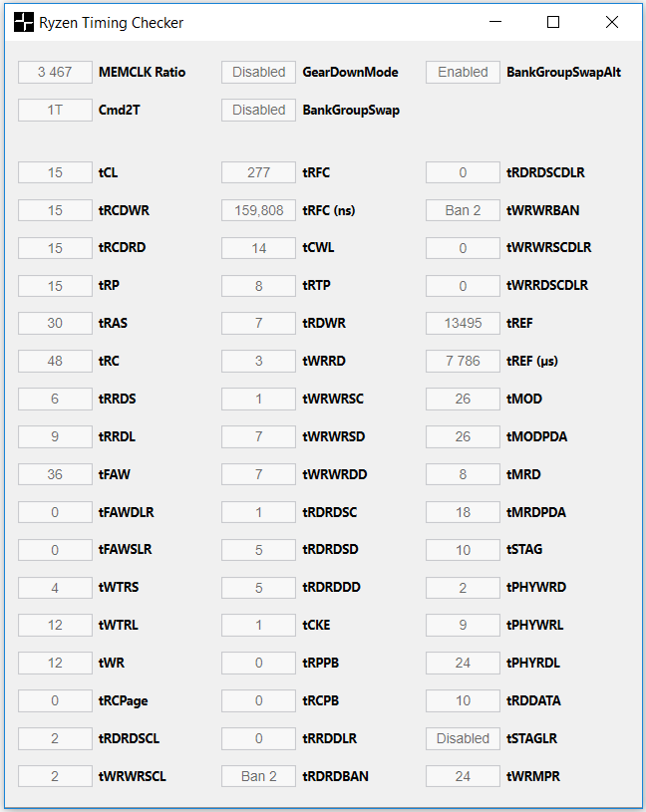Click the tMRDPDA value 18 field
The height and width of the screenshot is (812, 646).
(x=464, y=512)
